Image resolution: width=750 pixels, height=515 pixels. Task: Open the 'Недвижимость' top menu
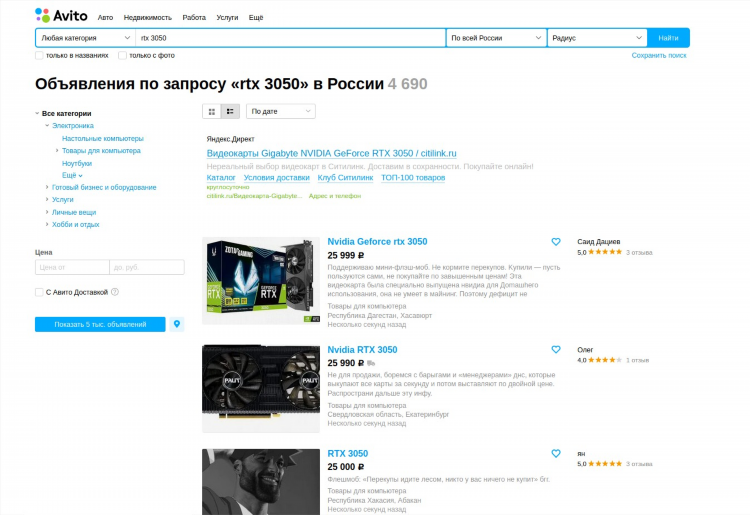(147, 17)
